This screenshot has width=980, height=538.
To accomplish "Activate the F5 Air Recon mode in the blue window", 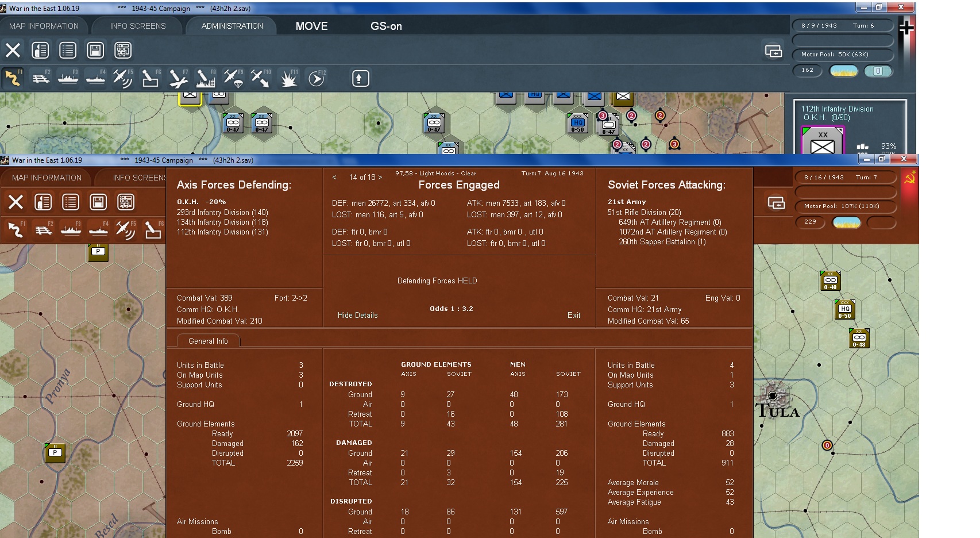I will coord(123,78).
